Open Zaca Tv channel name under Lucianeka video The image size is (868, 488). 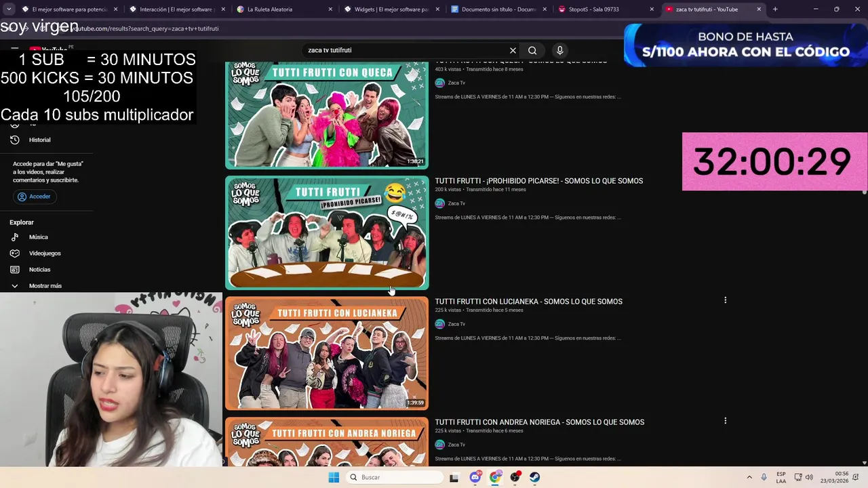click(x=456, y=324)
